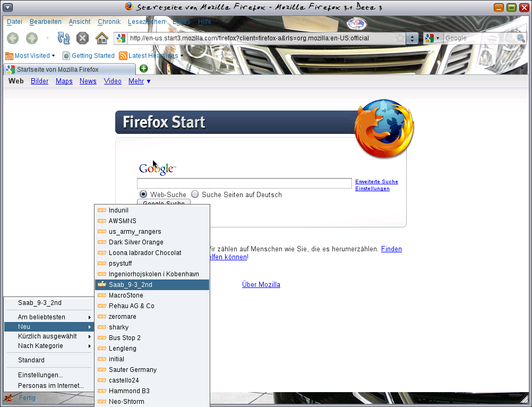532x407 pixels.
Task: Click the Personas fox icon in status bar
Action: (x=8, y=397)
